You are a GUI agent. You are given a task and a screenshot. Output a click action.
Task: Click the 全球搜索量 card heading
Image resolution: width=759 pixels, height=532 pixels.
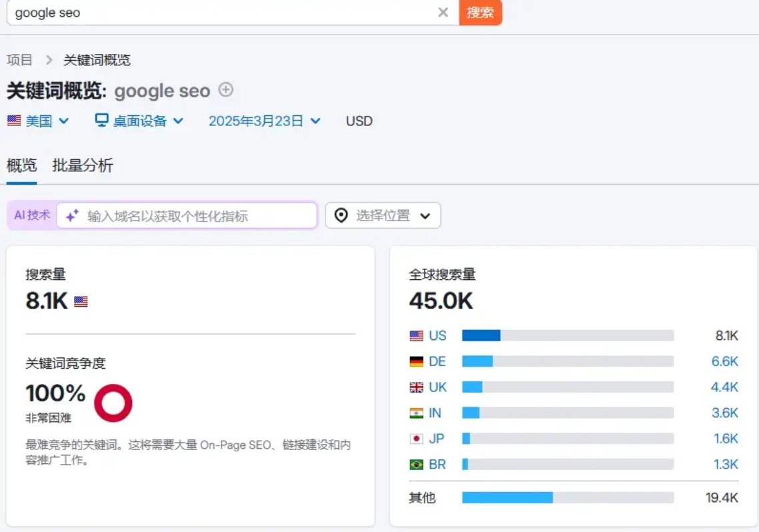(442, 274)
